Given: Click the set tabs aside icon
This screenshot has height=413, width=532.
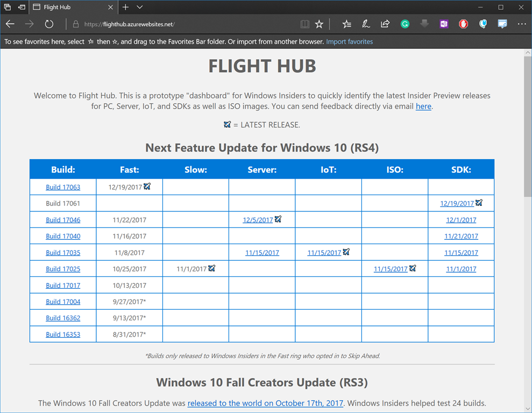Looking at the screenshot, I should pos(22,8).
